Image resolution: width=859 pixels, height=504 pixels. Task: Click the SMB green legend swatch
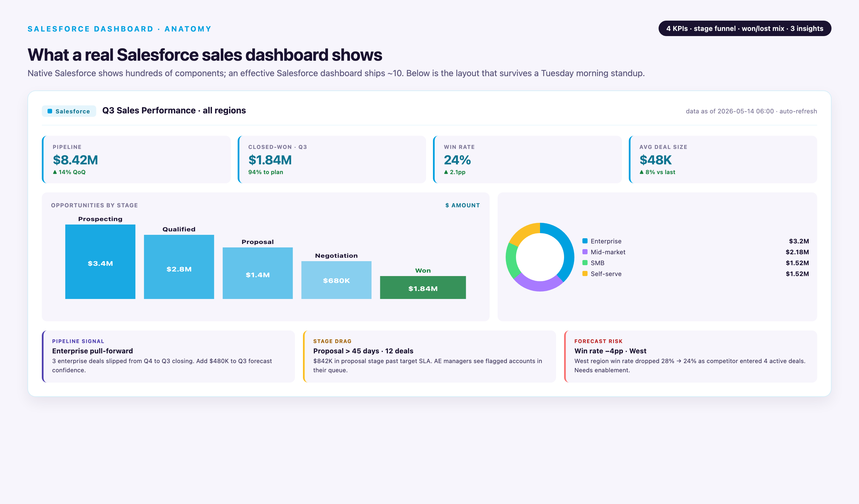[585, 263]
